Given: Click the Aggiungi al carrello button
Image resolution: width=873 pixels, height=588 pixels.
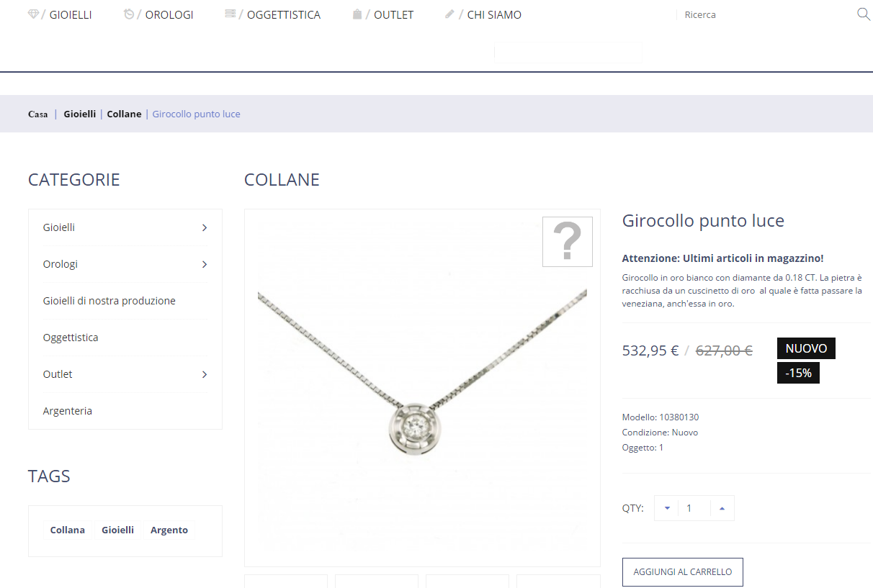Looking at the screenshot, I should tap(683, 572).
